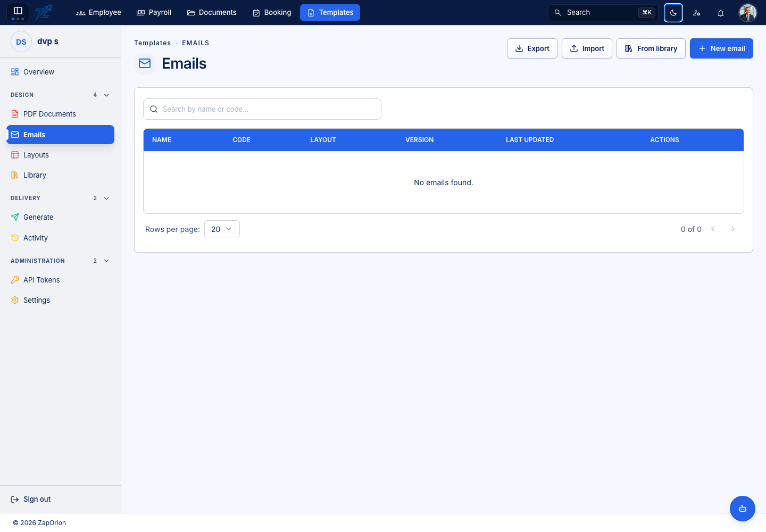Open the user profile avatar
The image size is (766, 532).
748,13
